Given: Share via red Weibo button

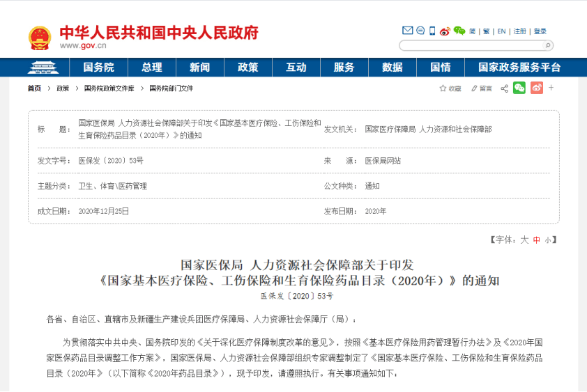Looking at the screenshot, I should 537,88.
